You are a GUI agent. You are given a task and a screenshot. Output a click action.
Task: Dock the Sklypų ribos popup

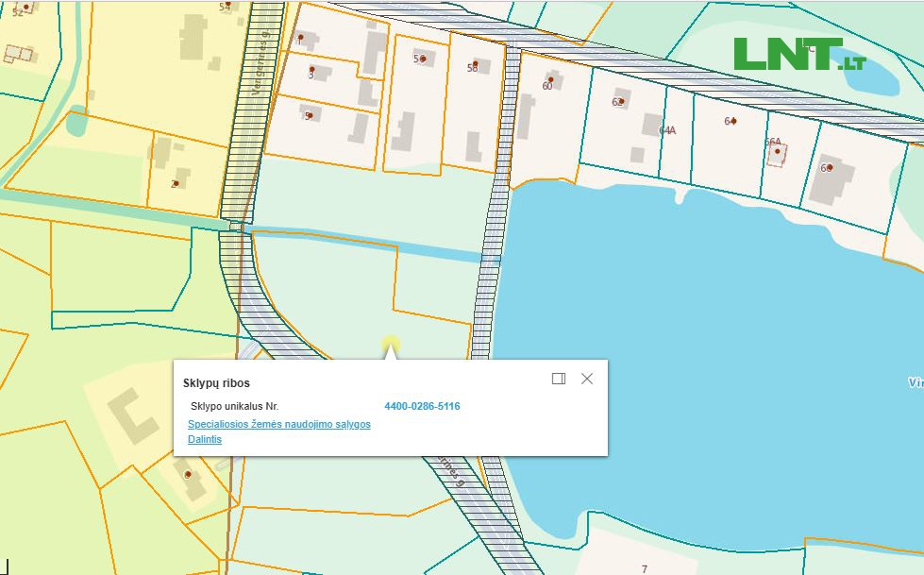point(558,379)
